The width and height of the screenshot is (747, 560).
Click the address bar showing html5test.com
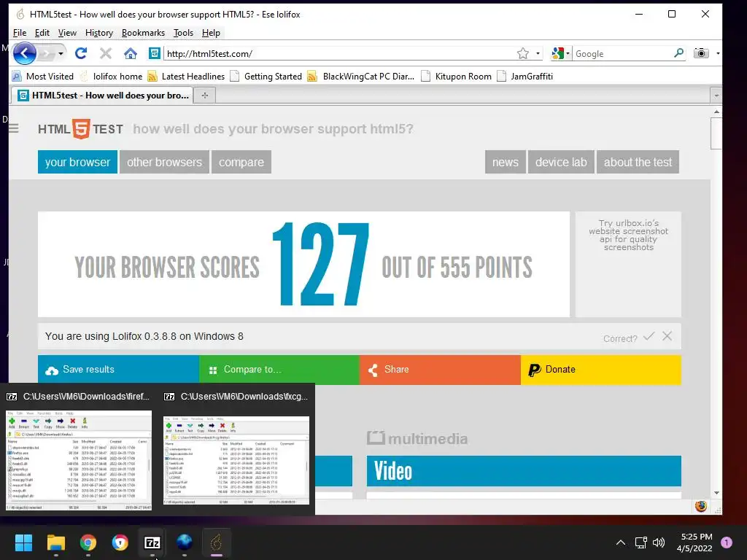click(x=339, y=53)
